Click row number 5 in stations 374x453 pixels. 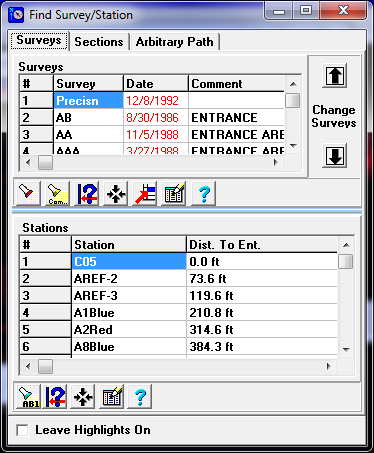pos(45,329)
